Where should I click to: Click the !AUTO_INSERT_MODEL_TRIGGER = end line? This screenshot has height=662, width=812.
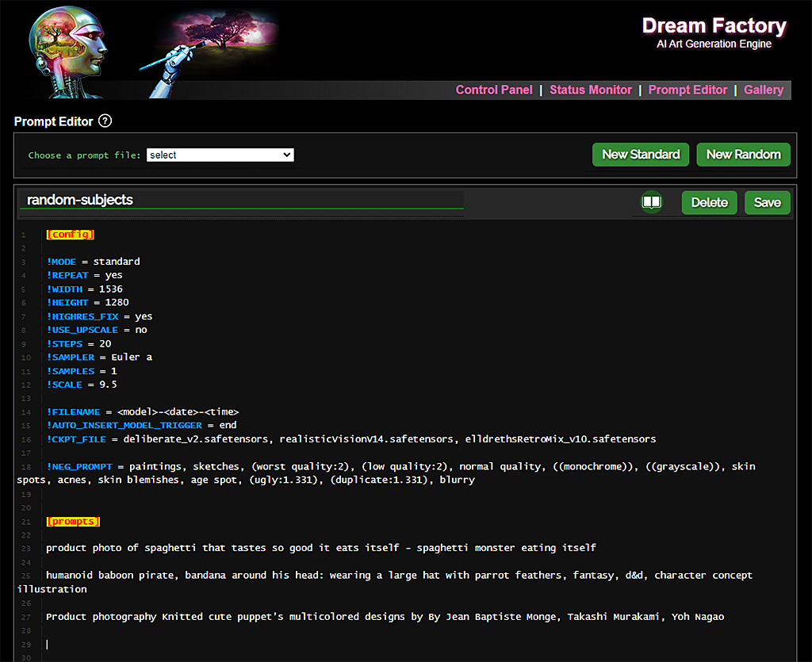[x=141, y=425]
